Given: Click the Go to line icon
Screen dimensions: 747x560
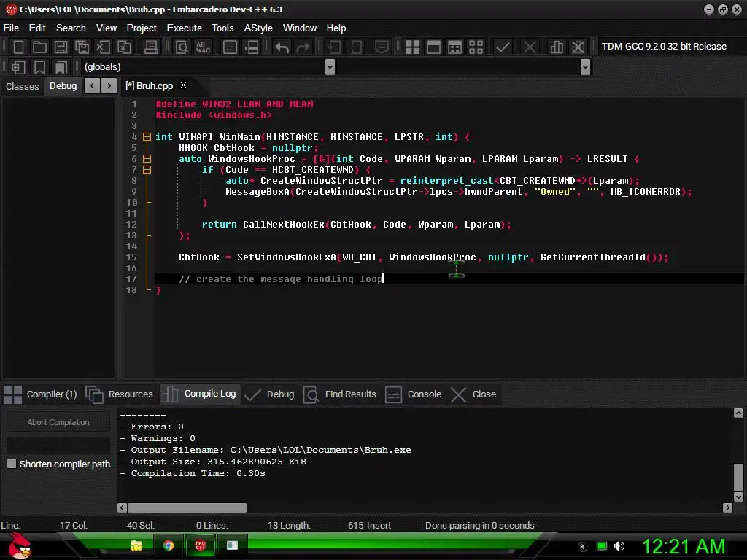Looking at the screenshot, I should [252, 47].
